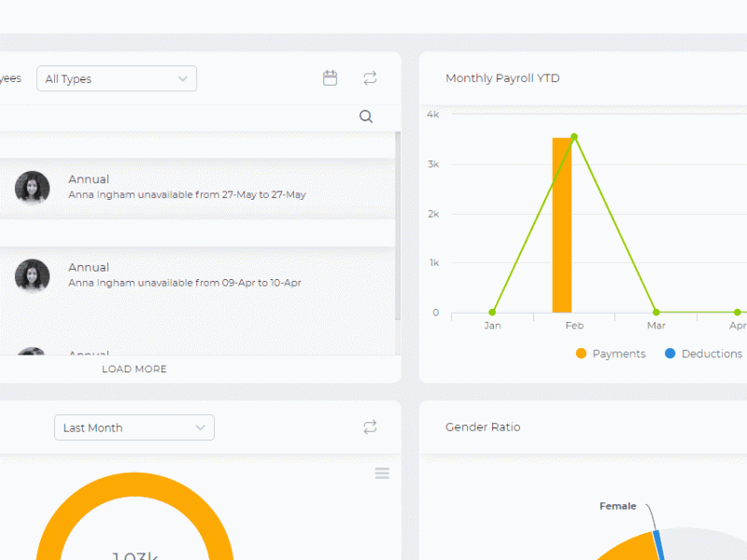The height and width of the screenshot is (560, 747).
Task: Click the Female pie chart label
Action: tap(617, 506)
